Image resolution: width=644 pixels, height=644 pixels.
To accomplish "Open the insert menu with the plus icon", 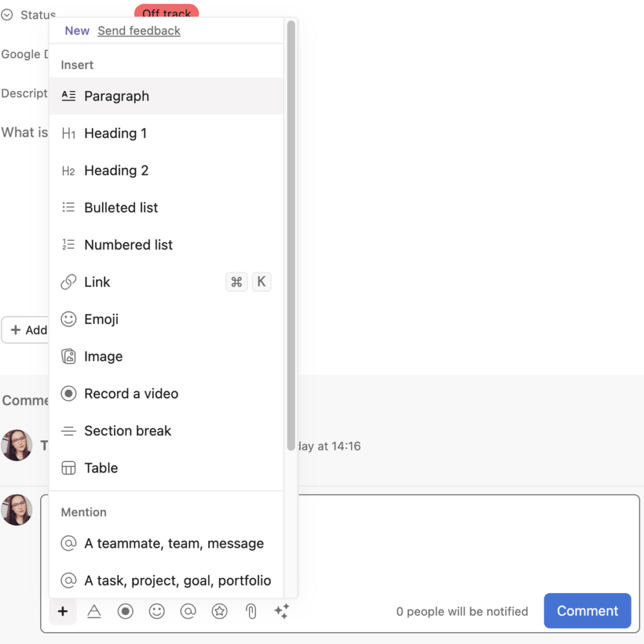I will pos(62,611).
